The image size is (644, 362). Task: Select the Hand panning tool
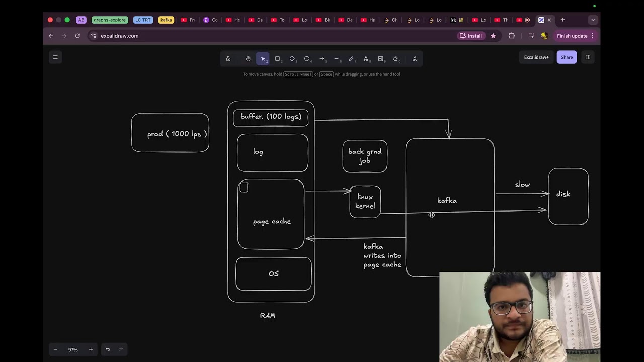coord(248,59)
